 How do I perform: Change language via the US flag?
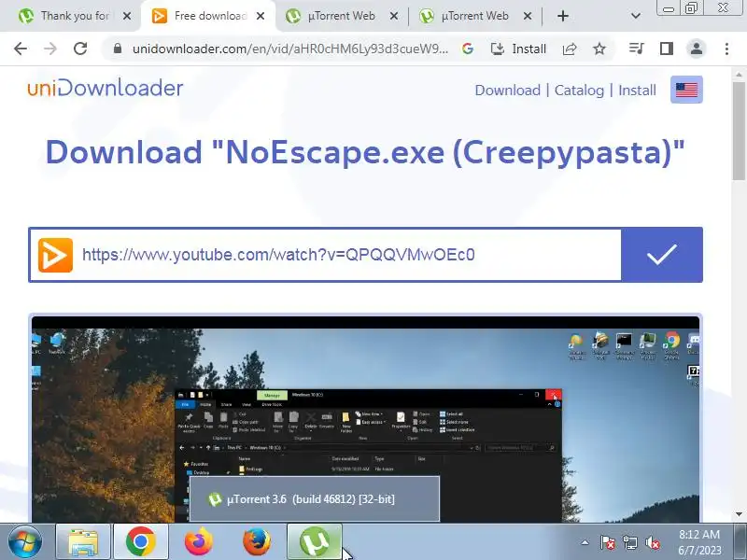[x=686, y=90]
